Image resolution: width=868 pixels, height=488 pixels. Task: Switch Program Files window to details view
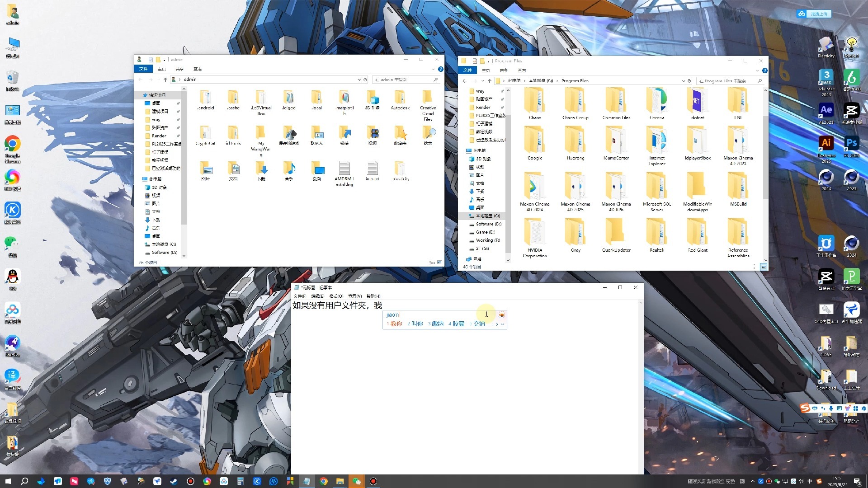(x=755, y=267)
